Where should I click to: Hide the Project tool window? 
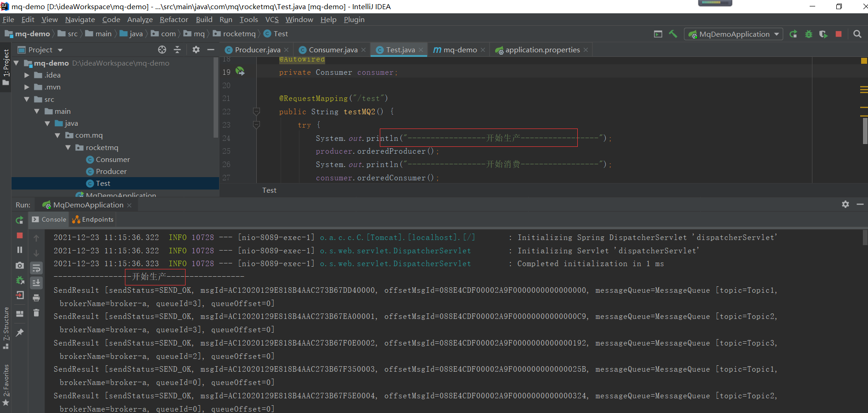coord(211,50)
